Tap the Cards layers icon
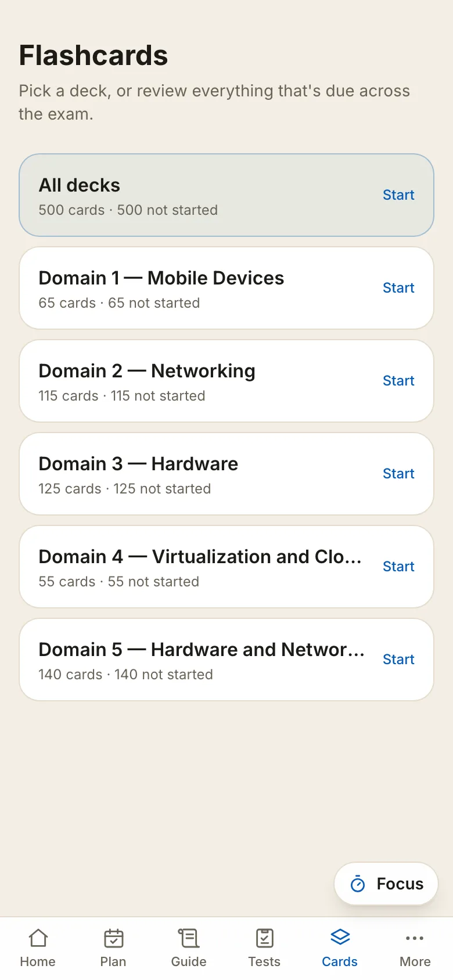This screenshot has width=453, height=980. pos(340,937)
